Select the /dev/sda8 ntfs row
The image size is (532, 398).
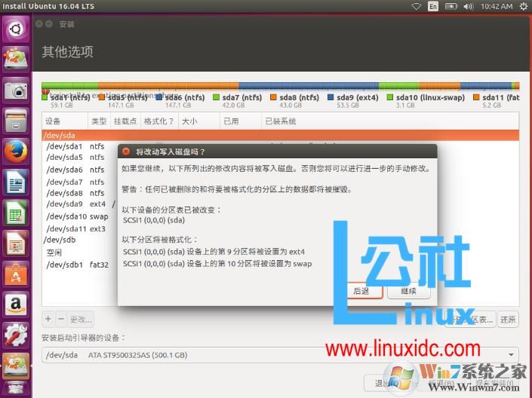[80, 193]
